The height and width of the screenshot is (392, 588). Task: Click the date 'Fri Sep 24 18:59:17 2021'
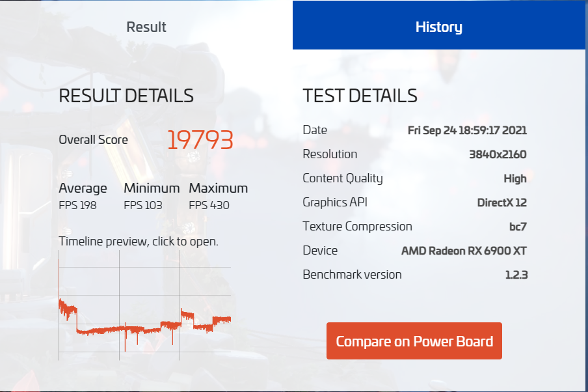point(467,130)
